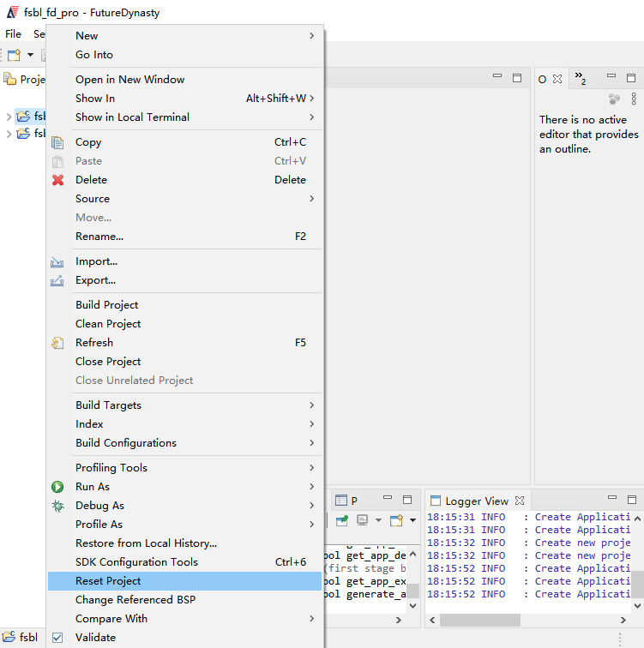Open the New submenu
644x648 pixels.
(x=184, y=35)
